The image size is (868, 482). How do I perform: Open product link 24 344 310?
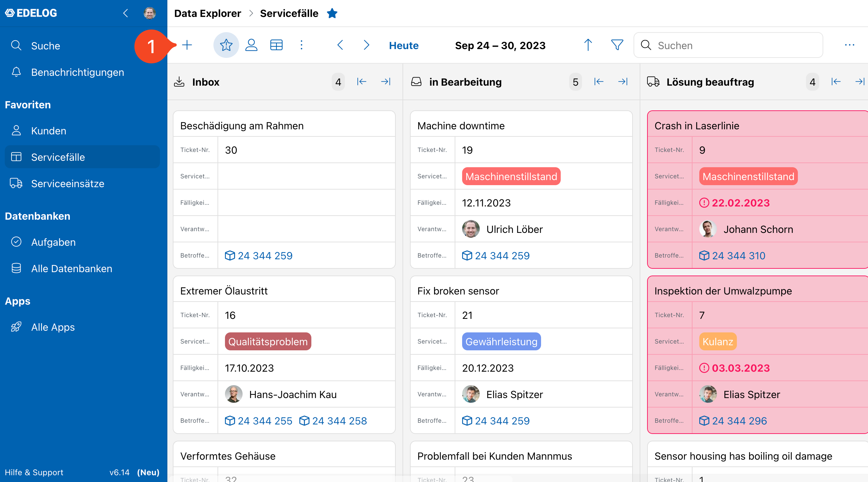pyautogui.click(x=732, y=256)
